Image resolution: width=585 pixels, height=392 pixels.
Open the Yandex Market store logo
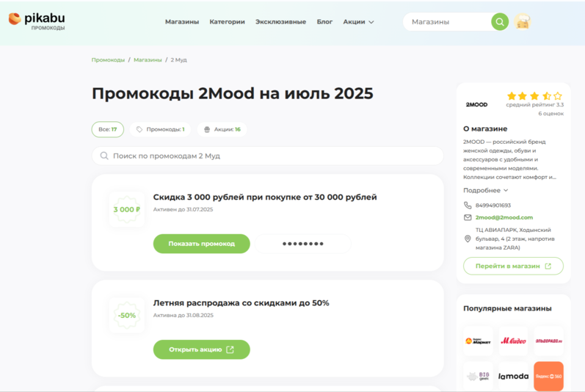tap(478, 341)
